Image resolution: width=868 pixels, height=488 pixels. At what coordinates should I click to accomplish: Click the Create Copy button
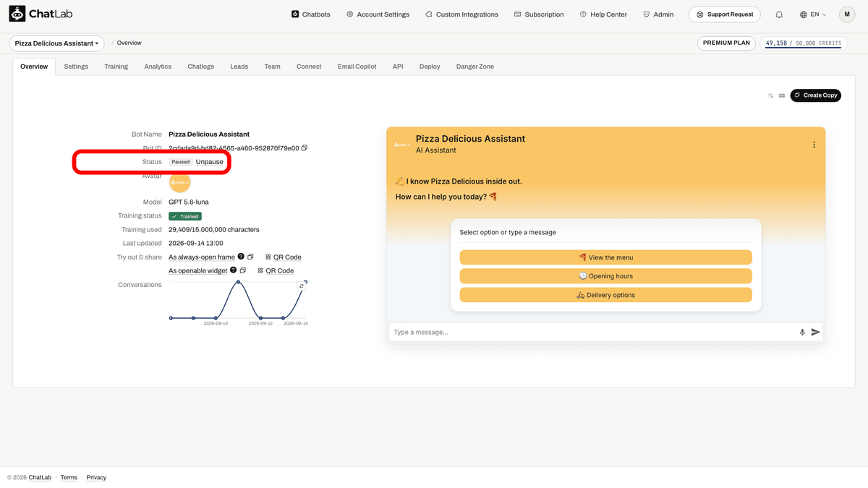point(815,95)
